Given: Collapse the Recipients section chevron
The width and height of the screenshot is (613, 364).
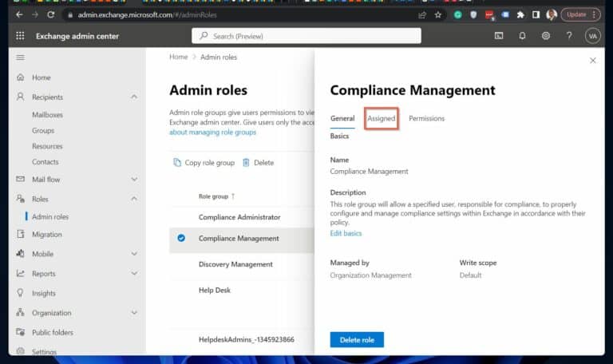Looking at the screenshot, I should (134, 97).
